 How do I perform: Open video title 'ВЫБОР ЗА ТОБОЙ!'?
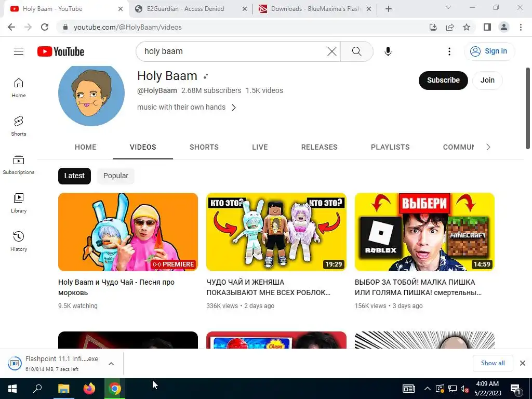418,287
